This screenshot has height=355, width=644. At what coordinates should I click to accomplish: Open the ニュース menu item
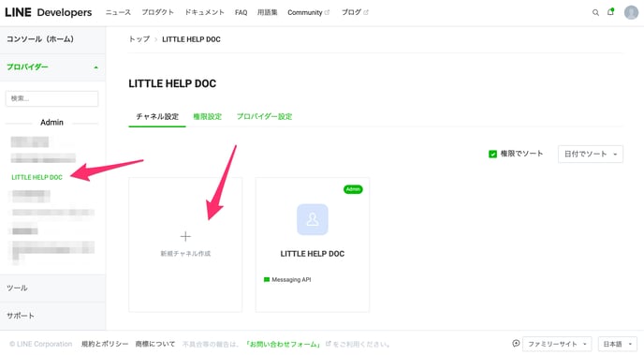click(x=118, y=12)
